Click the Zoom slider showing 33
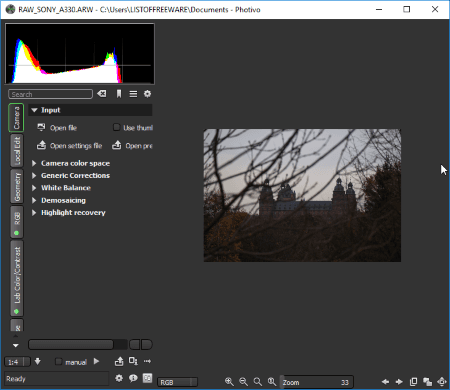Viewport: 450px width, 390px height. [x=317, y=382]
